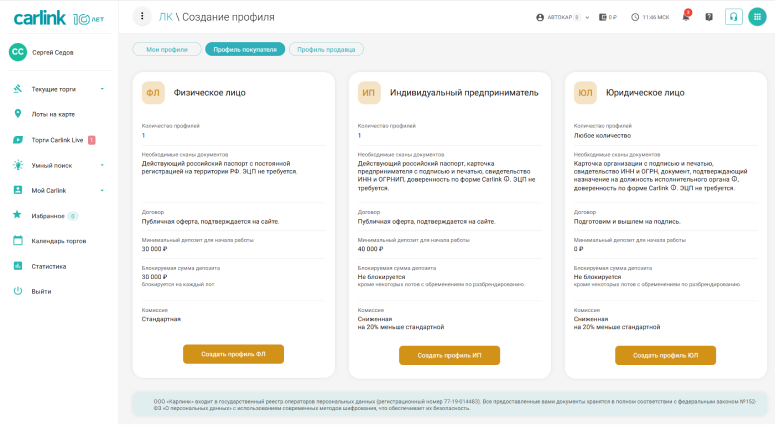Click the Выйти power icon

coord(18,291)
